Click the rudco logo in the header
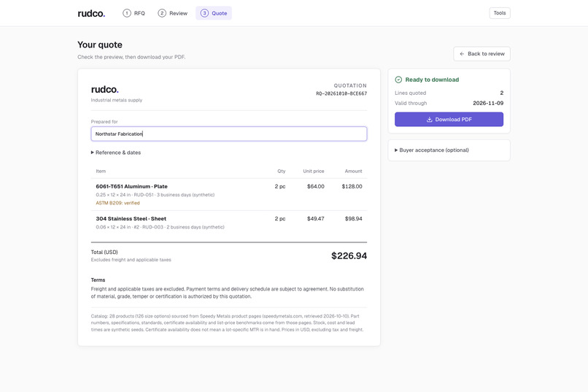 point(91,13)
